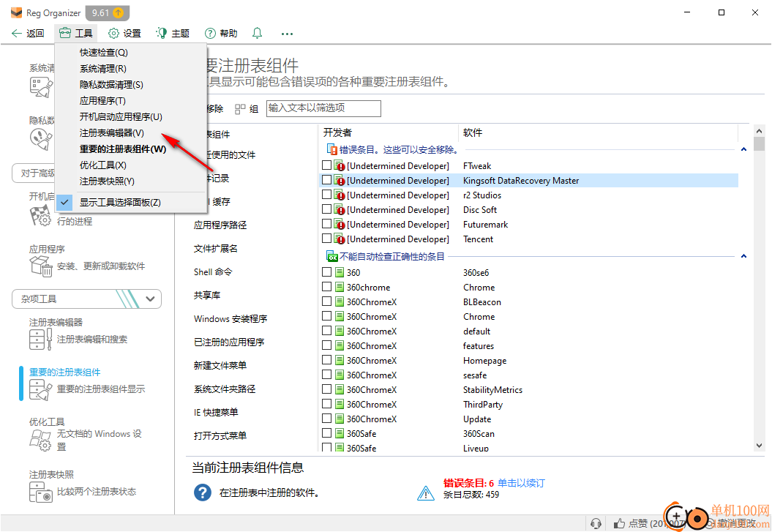Check the Disc Soft entry checkbox

tap(326, 209)
